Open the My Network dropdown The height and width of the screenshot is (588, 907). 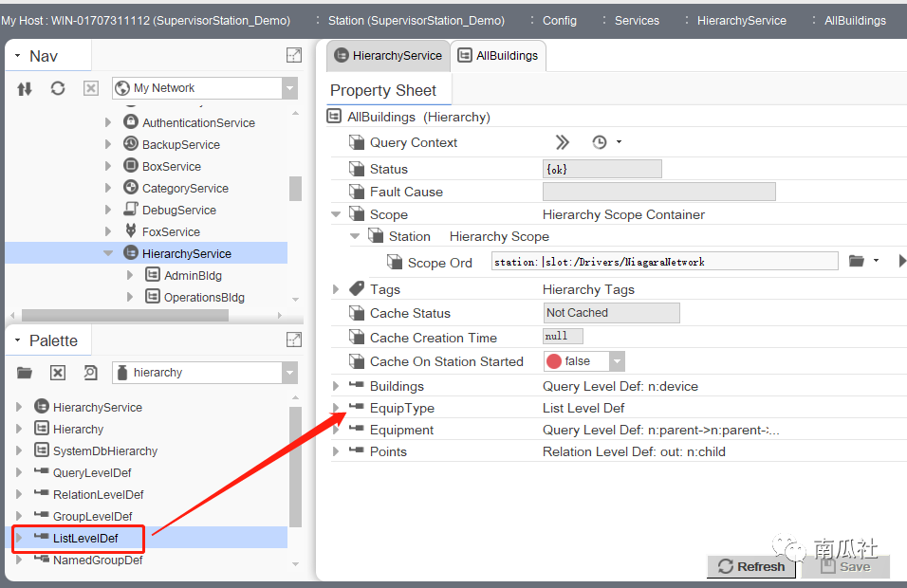point(289,88)
